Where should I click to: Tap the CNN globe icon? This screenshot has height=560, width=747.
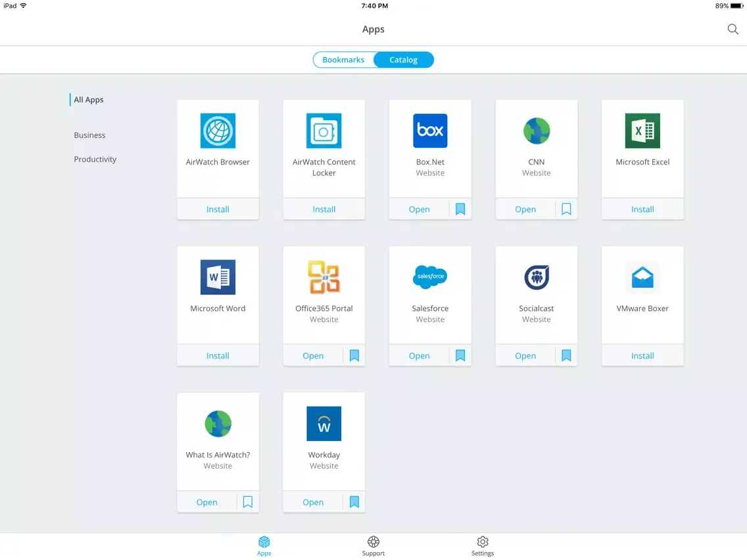537,131
